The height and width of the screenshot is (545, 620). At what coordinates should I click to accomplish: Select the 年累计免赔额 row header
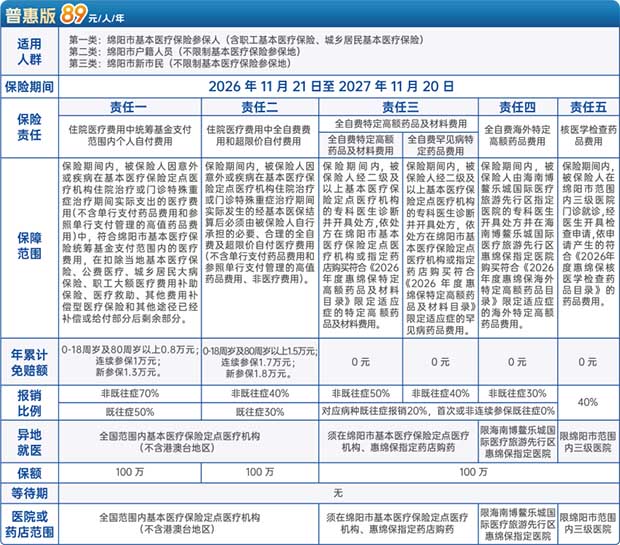[x=29, y=363]
